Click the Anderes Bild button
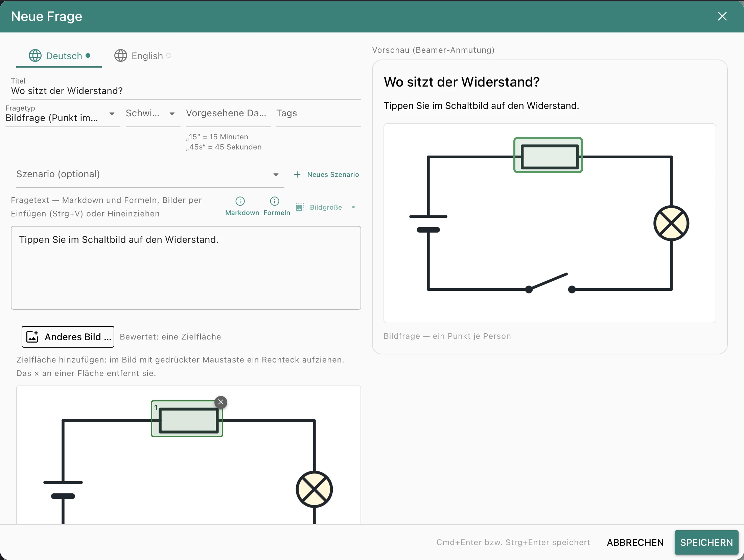The image size is (744, 560). 68,337
